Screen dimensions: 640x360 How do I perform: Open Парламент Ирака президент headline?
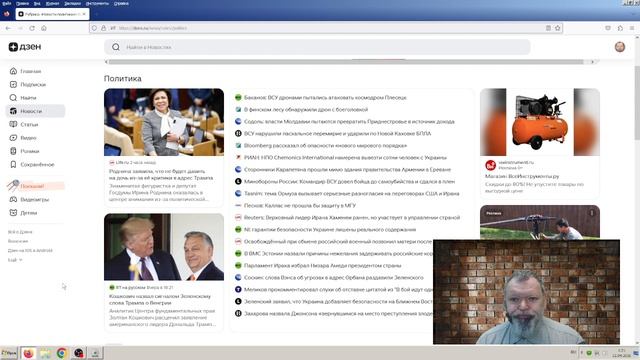tap(322, 265)
